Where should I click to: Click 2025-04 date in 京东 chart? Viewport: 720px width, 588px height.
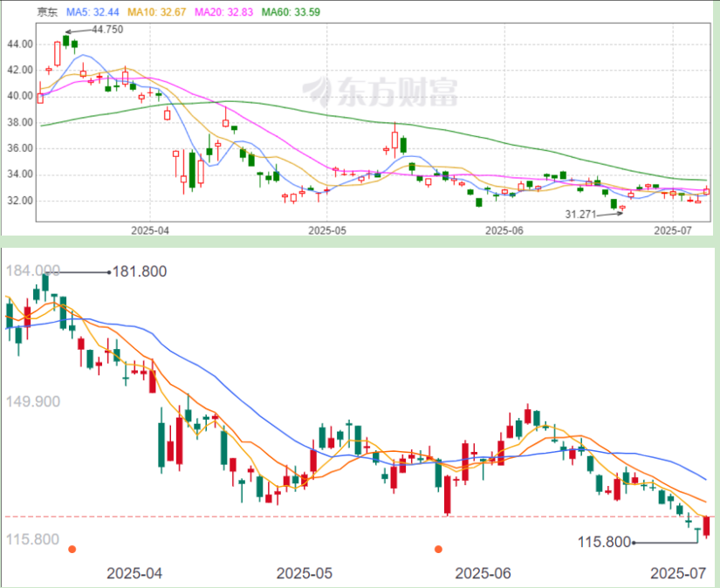coord(150,230)
